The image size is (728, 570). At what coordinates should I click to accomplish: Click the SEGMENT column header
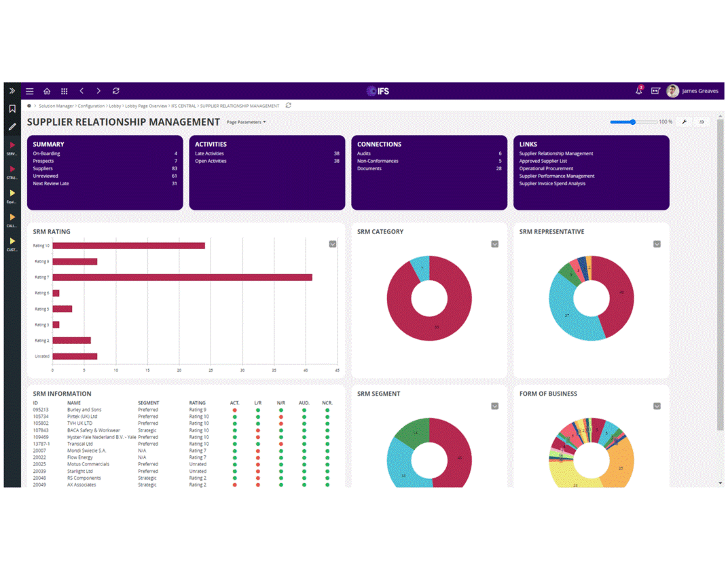(x=149, y=403)
